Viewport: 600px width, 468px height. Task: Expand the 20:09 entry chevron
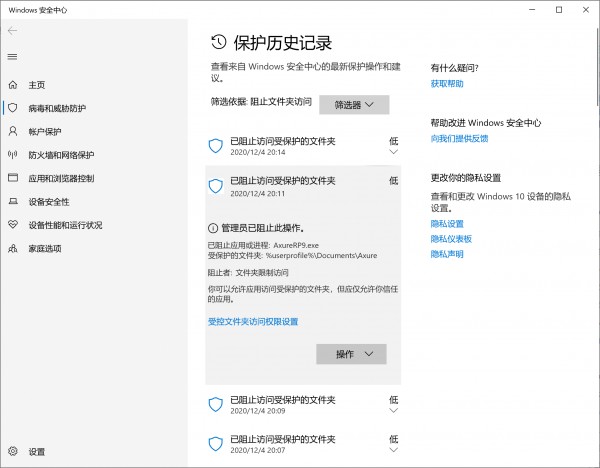click(393, 411)
